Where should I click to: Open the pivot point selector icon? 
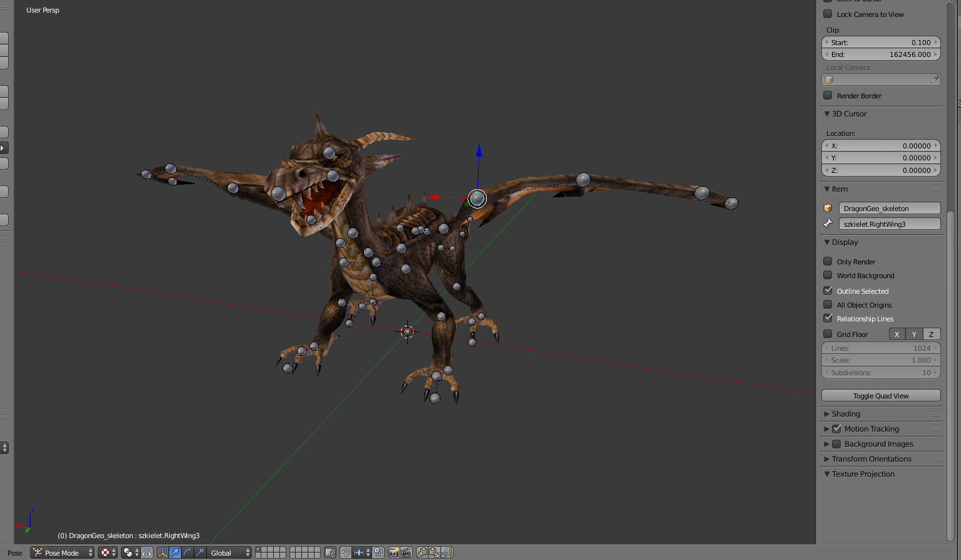pos(131,552)
